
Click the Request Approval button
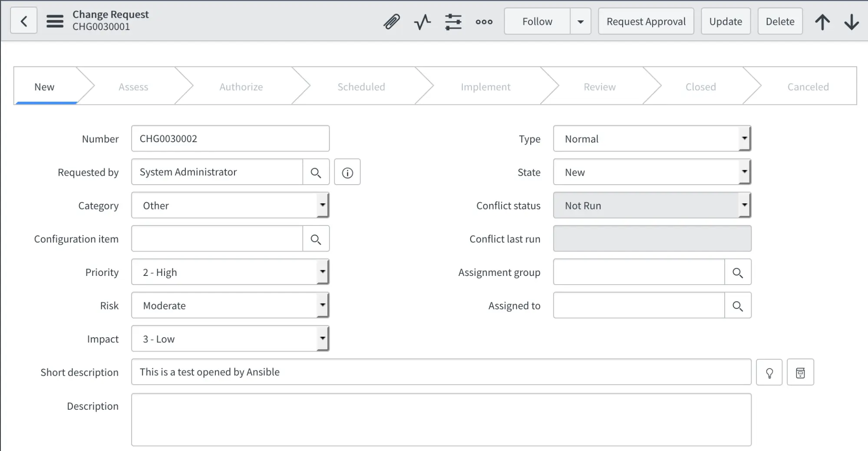646,21
